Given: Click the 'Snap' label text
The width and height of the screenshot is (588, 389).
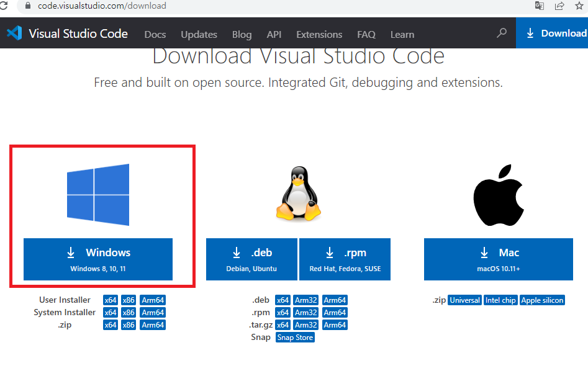Looking at the screenshot, I should pyautogui.click(x=261, y=337).
